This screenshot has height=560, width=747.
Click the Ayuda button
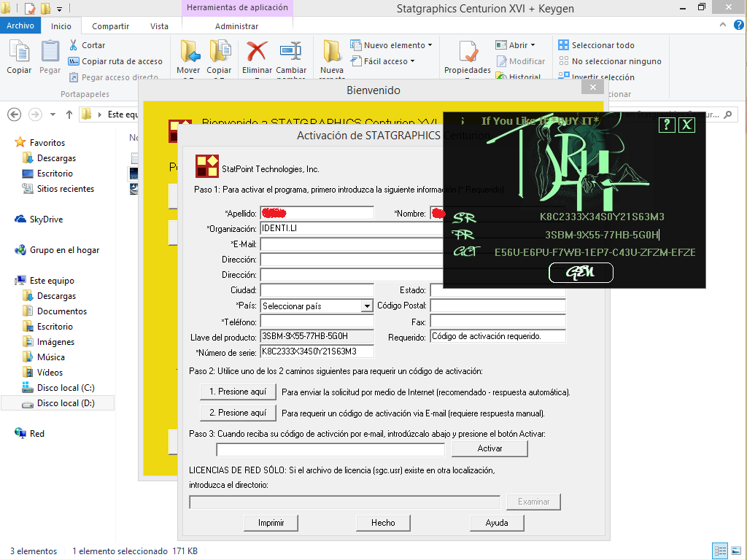point(497,523)
